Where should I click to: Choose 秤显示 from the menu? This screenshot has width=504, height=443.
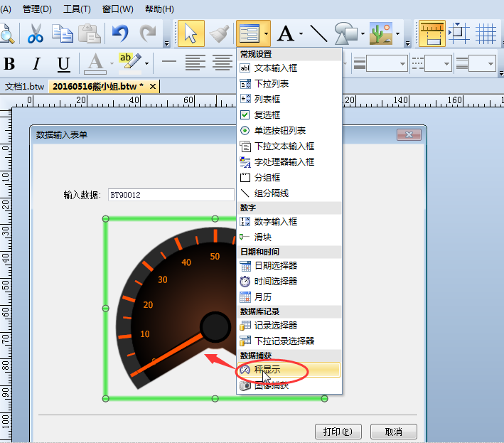[289, 370]
